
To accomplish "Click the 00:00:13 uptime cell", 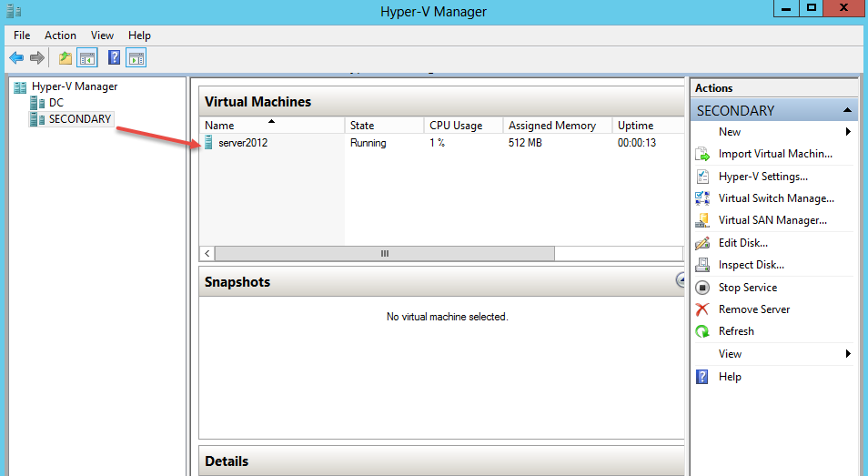I will (637, 142).
